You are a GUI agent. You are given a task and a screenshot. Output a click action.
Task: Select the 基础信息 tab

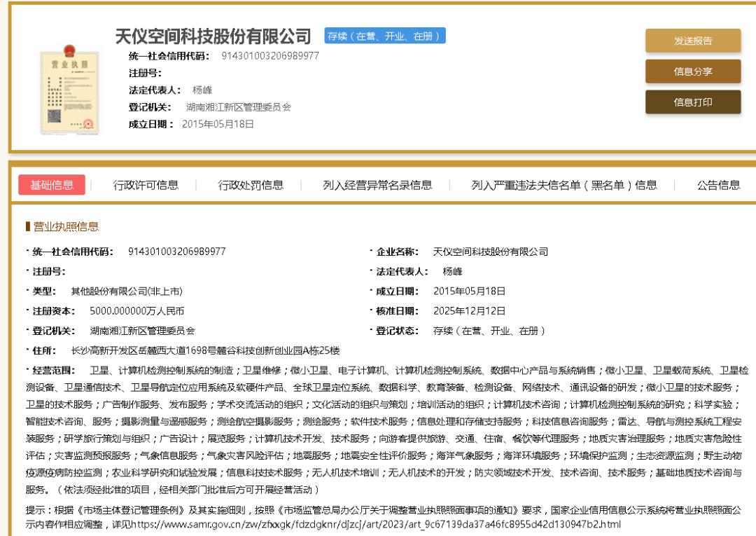[x=52, y=185]
